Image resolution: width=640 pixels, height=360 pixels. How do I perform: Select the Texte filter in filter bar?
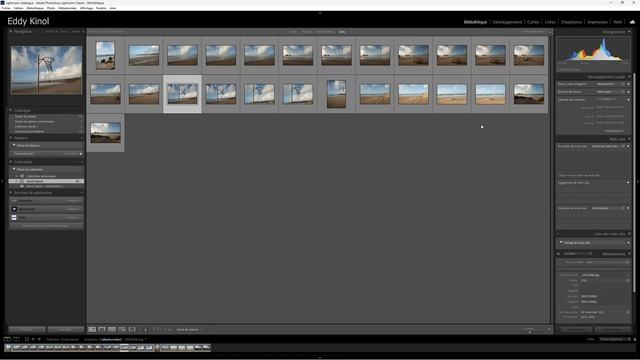[293, 31]
